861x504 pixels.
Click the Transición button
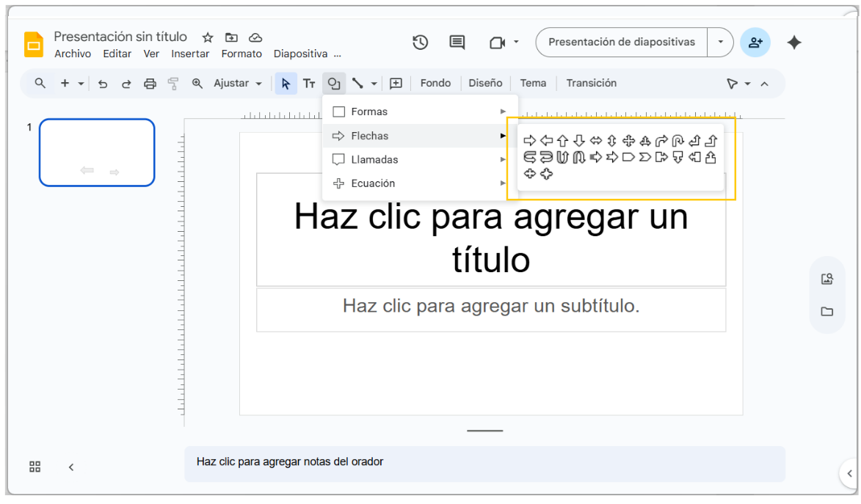pos(591,84)
